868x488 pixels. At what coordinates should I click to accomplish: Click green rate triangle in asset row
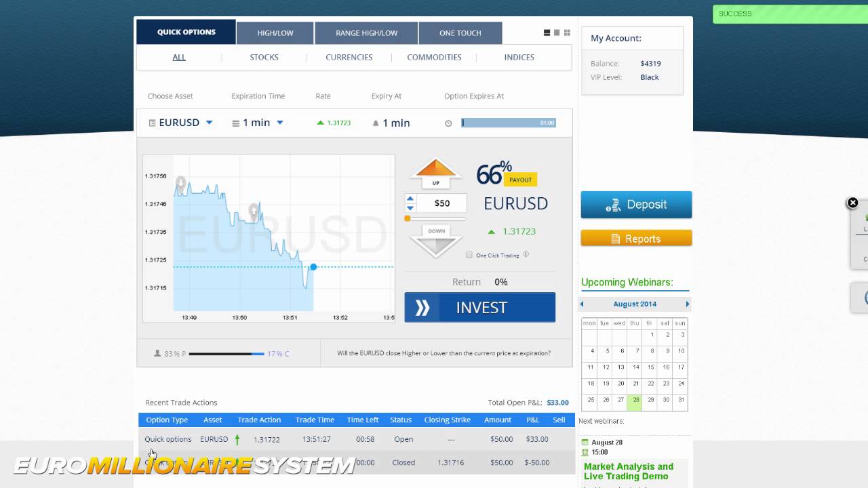pyautogui.click(x=320, y=123)
